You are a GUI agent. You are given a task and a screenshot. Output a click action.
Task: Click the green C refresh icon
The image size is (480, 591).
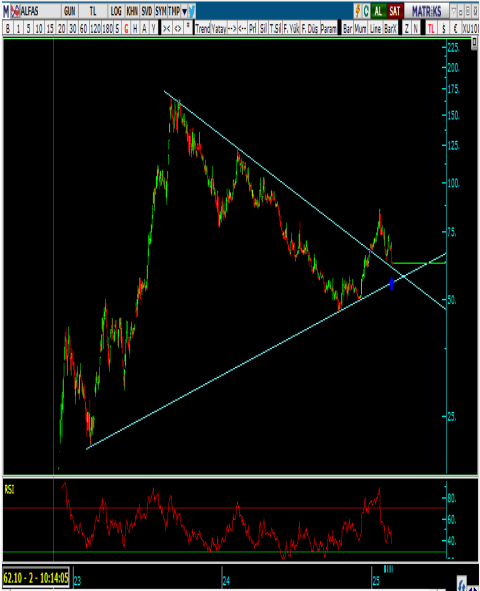366,11
